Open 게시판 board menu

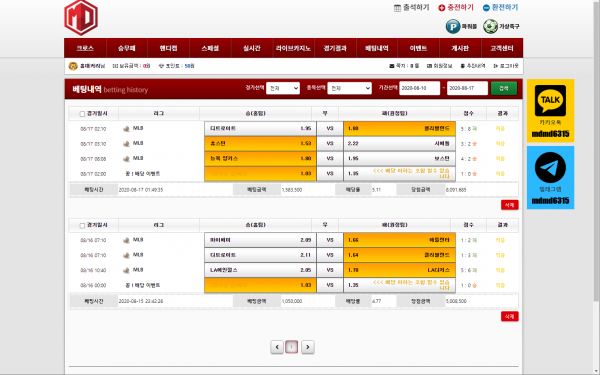tap(460, 48)
